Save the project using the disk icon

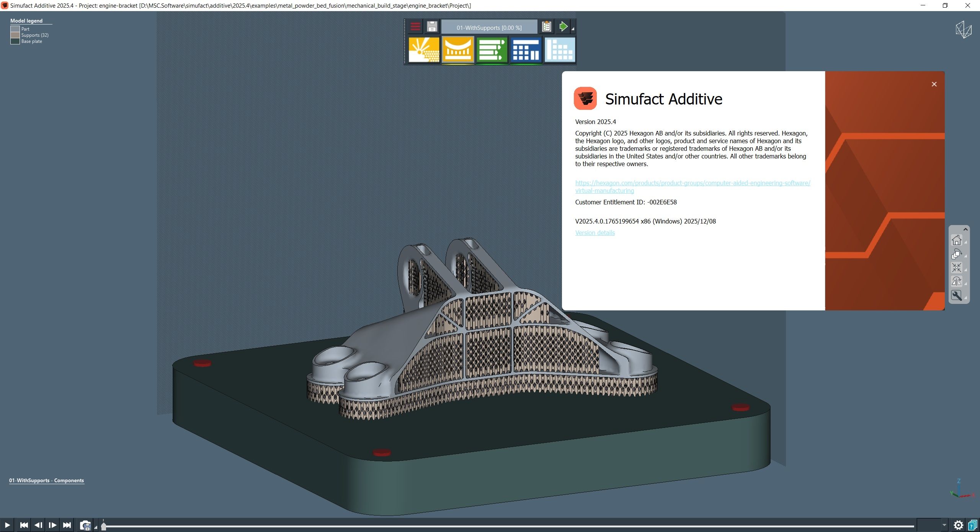pos(432,26)
